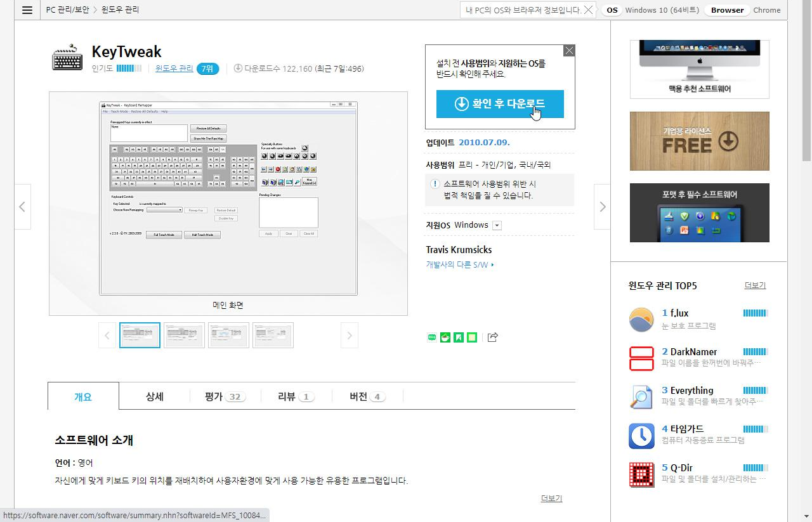
Task: Click the update date 2010.07.09.
Action: [x=484, y=142]
